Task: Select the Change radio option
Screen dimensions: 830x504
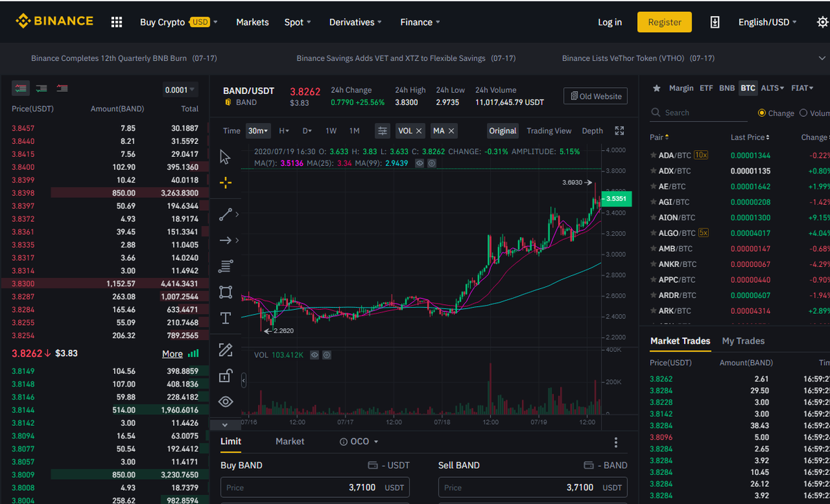Action: point(762,113)
